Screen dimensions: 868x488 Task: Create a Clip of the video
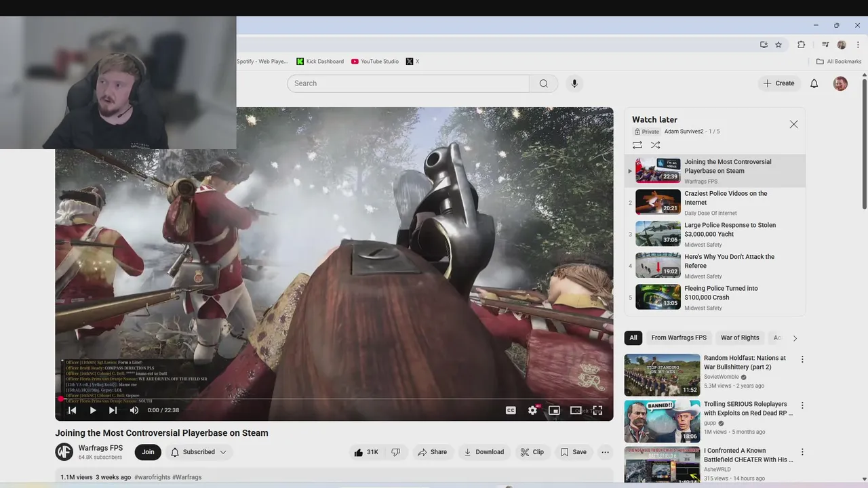(x=532, y=452)
